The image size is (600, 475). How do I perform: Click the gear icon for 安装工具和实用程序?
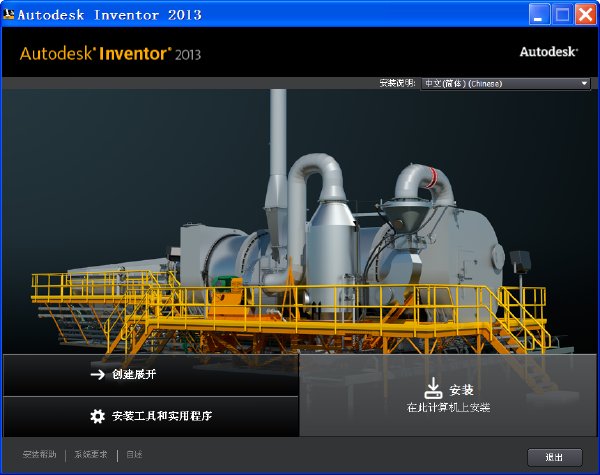pos(97,416)
